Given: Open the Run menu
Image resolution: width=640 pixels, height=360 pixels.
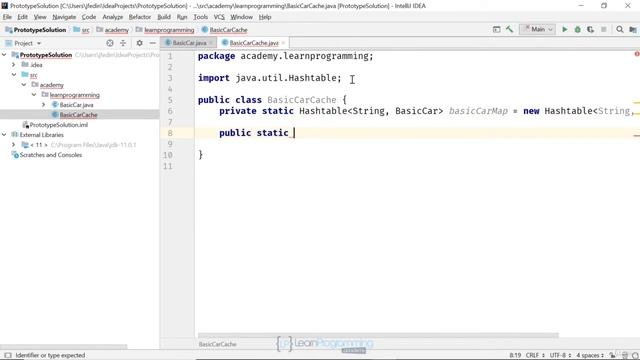Looking at the screenshot, I should (182, 17).
